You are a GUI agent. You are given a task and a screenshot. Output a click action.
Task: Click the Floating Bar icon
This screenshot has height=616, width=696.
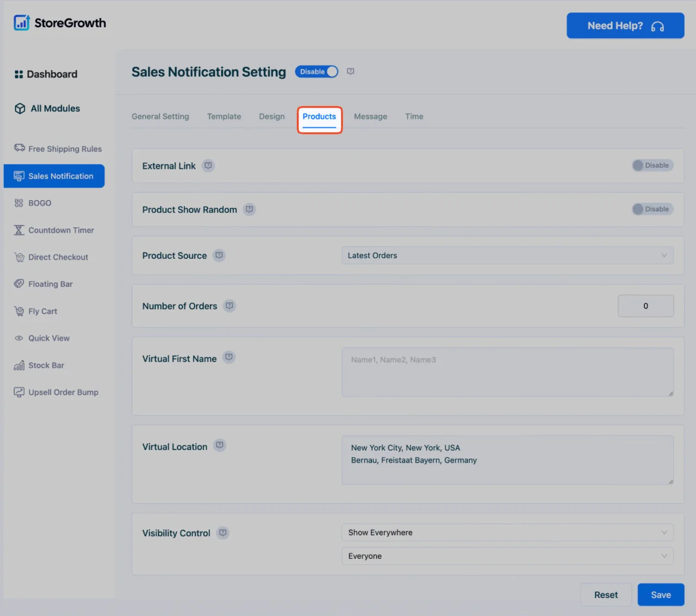coord(19,283)
